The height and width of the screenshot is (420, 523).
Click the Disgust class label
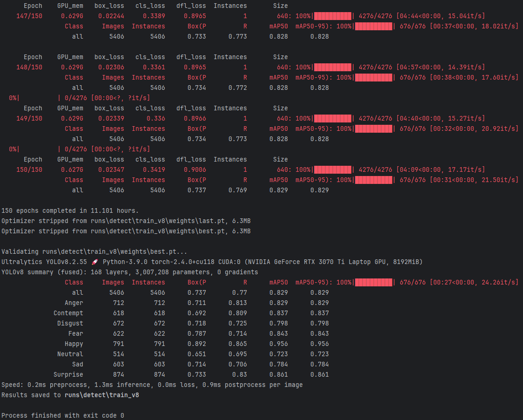click(x=70, y=324)
